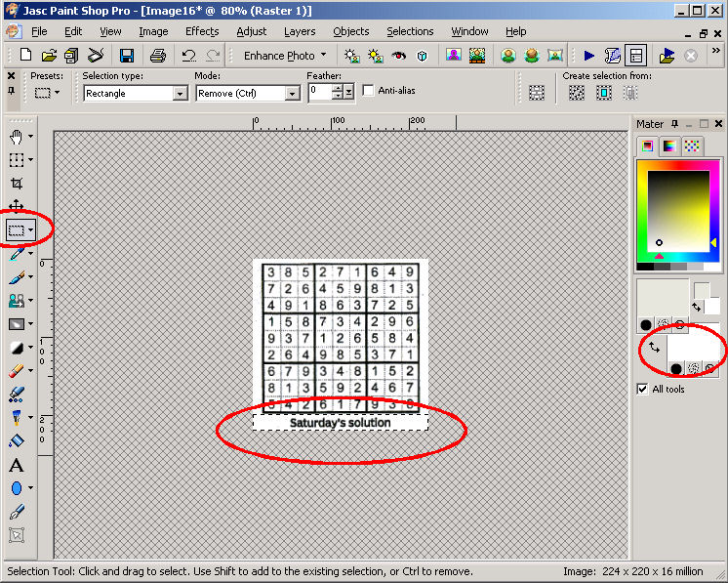This screenshot has width=728, height=583.
Task: Toggle the All tools checkbox
Action: point(642,389)
